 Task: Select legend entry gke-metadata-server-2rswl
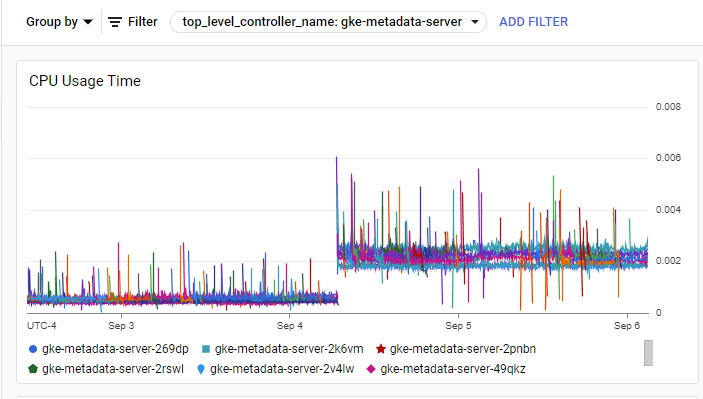106,369
